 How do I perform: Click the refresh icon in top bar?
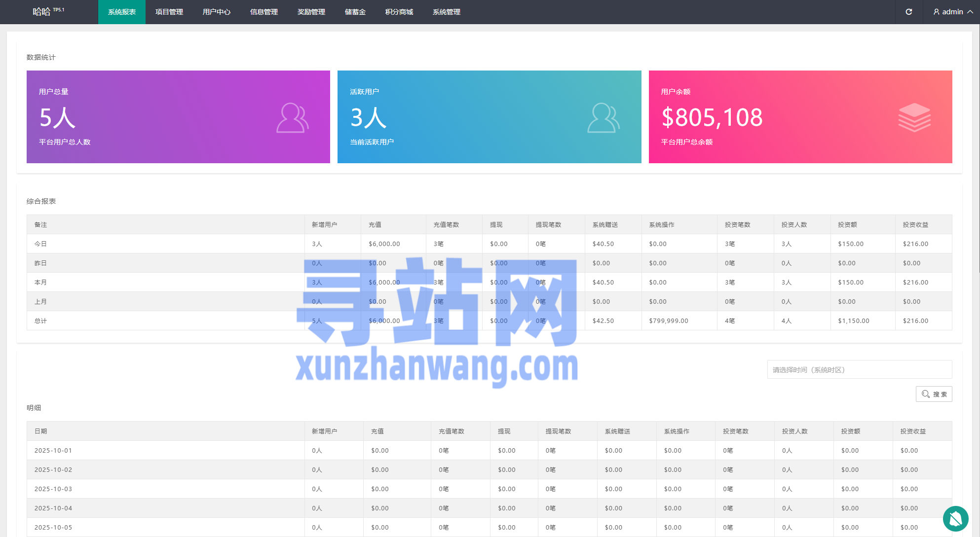tap(908, 12)
